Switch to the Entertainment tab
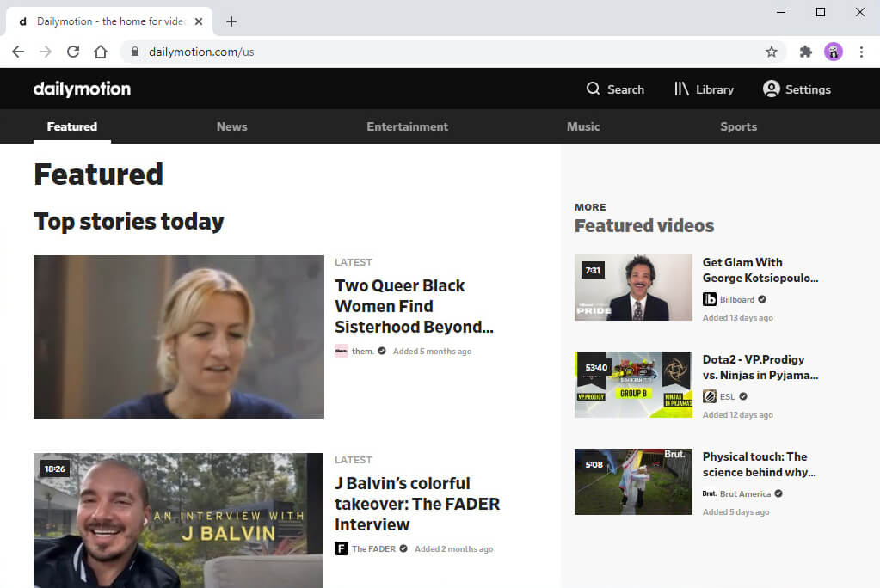The image size is (880, 588). (408, 127)
